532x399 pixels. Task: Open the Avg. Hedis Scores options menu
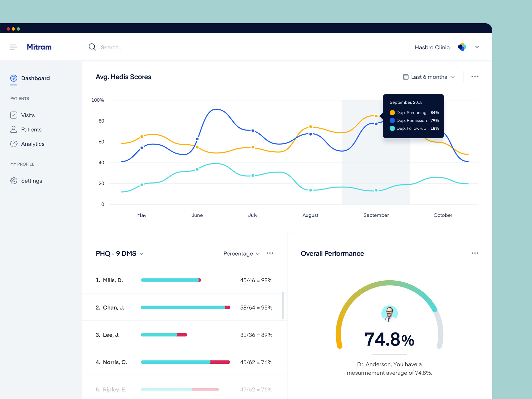click(x=475, y=76)
